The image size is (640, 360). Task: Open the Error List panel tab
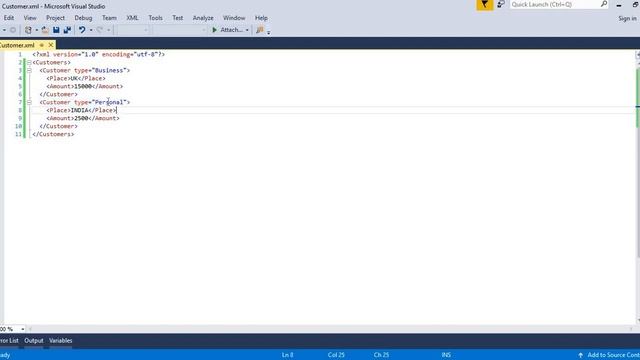click(9, 340)
